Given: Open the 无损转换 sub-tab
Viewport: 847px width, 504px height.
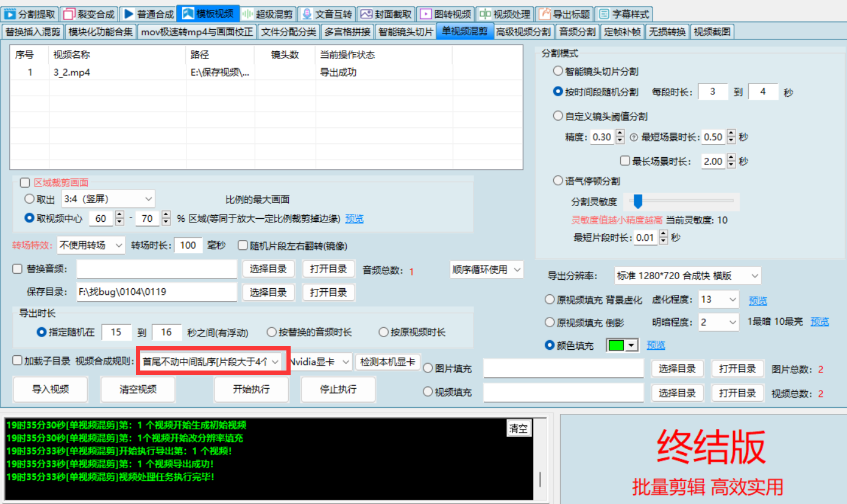Looking at the screenshot, I should point(667,32).
